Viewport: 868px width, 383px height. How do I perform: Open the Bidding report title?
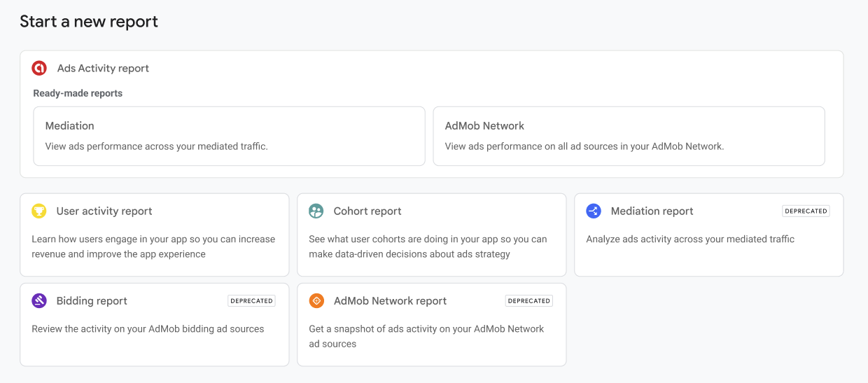[x=92, y=300]
